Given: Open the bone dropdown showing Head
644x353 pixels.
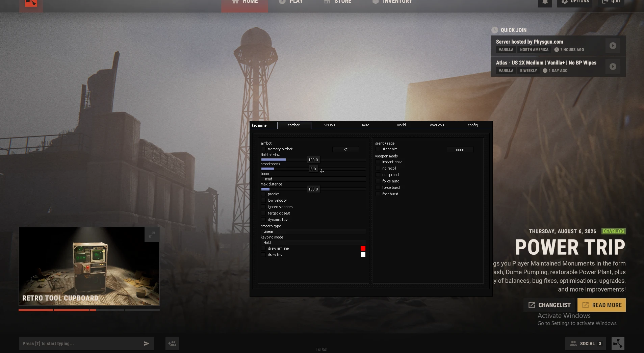Looking at the screenshot, I should pyautogui.click(x=313, y=179).
